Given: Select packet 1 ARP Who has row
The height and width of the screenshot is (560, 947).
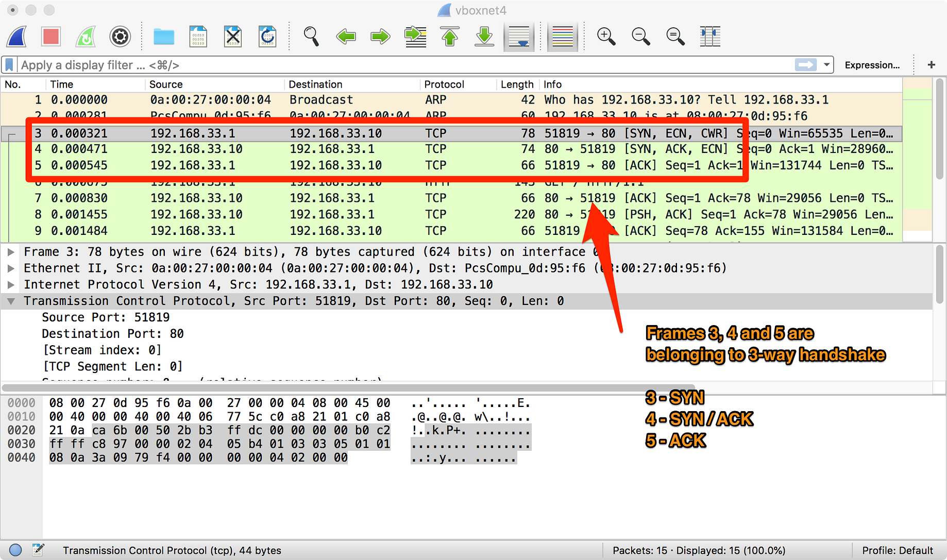Looking at the screenshot, I should 451,100.
